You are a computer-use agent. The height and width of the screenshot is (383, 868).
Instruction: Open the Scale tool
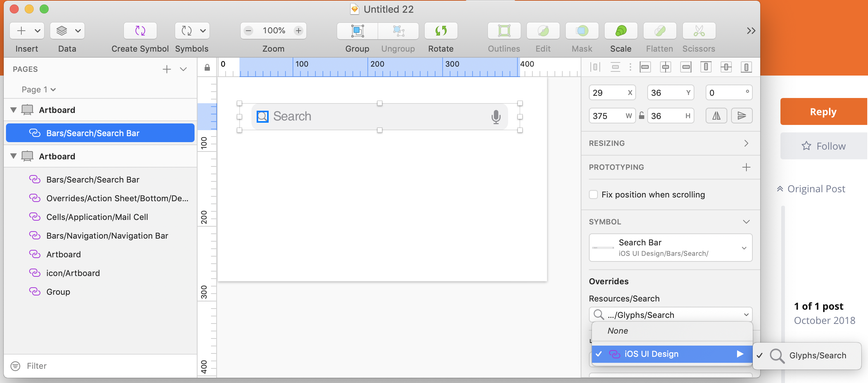[x=621, y=31]
